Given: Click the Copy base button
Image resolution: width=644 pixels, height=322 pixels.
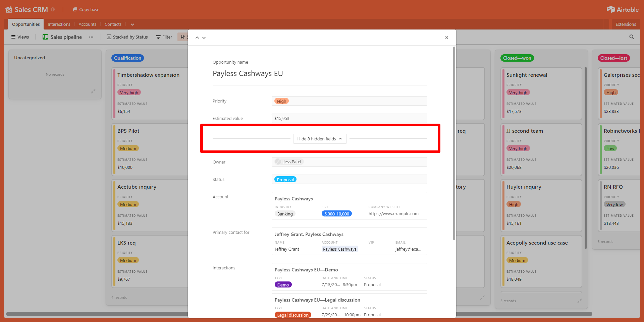Looking at the screenshot, I should (86, 9).
